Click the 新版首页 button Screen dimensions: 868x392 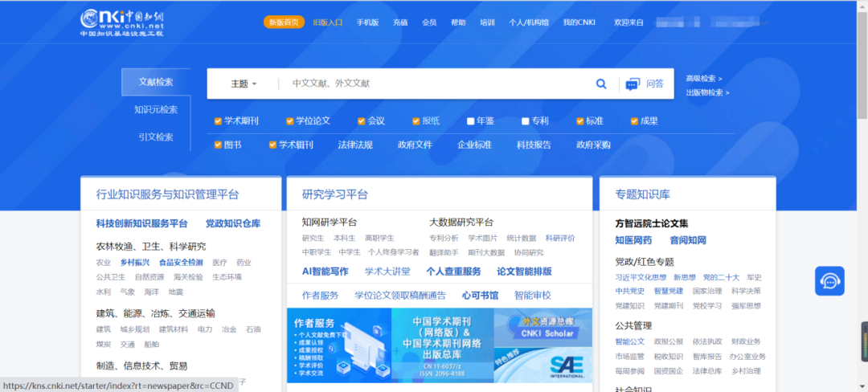284,22
